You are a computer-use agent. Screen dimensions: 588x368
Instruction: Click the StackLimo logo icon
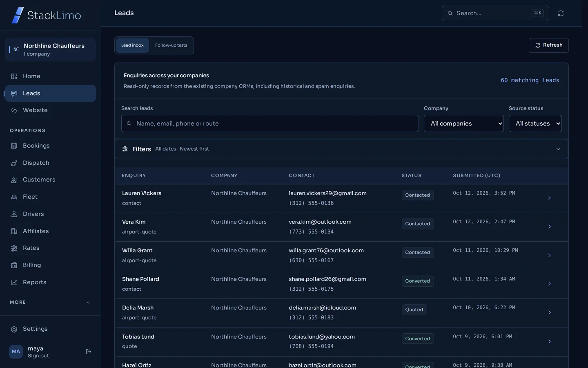[x=18, y=16]
